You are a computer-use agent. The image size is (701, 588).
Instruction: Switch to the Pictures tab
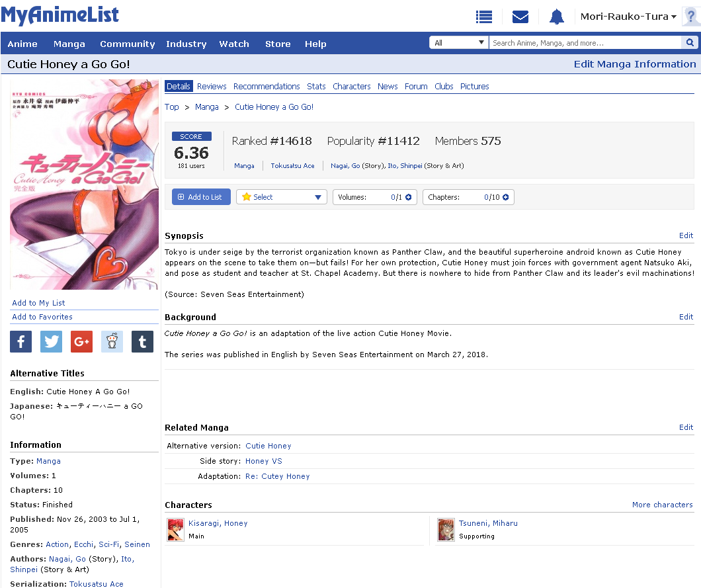pyautogui.click(x=474, y=86)
